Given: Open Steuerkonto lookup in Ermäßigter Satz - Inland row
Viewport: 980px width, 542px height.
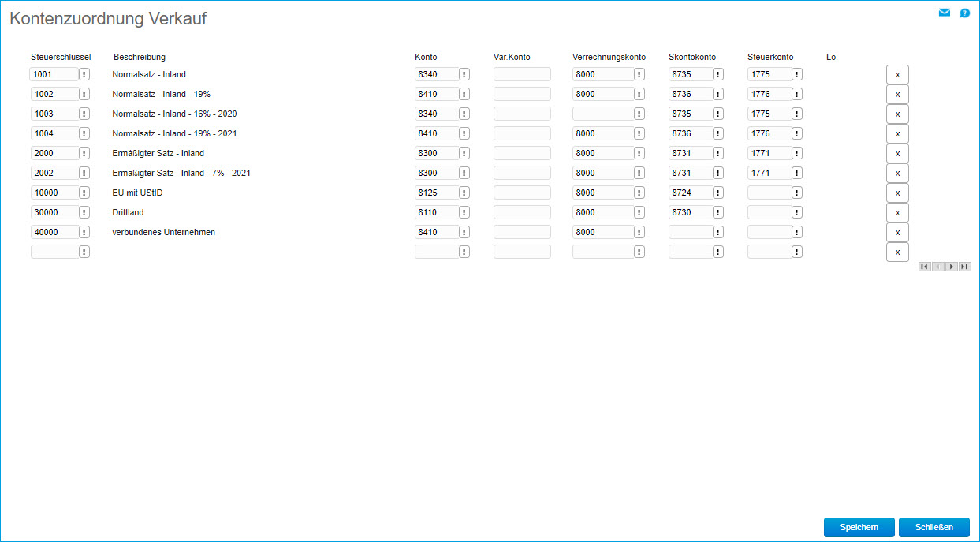Looking at the screenshot, I should 797,153.
